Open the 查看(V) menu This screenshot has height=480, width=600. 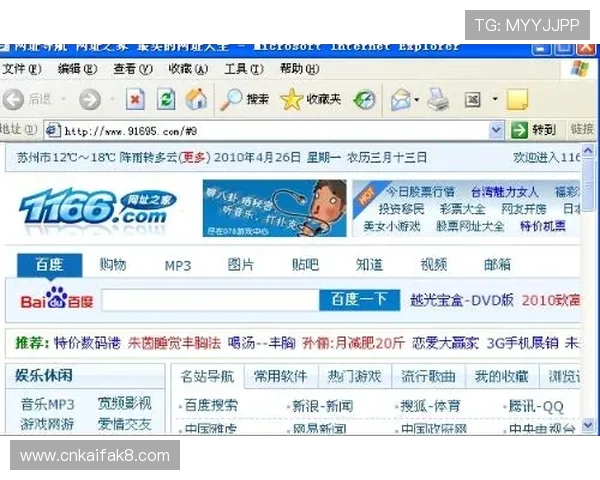pos(133,69)
